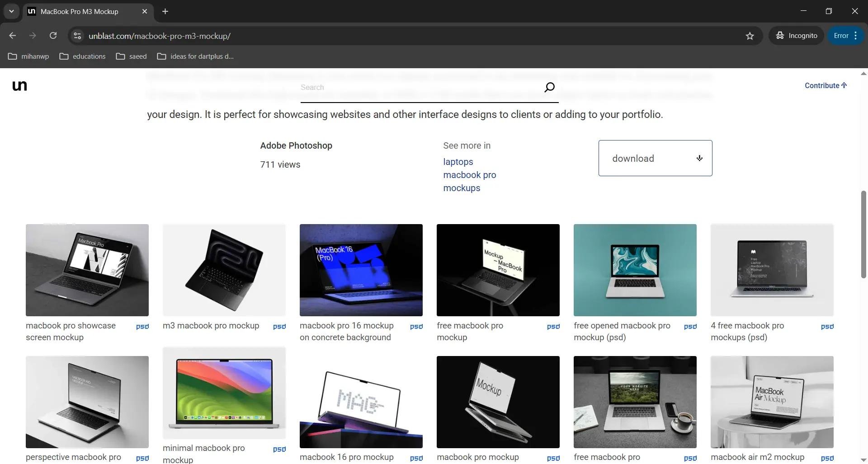Toggle the bookmark star for this page
Viewport: 868px width, 464px height.
click(x=750, y=36)
